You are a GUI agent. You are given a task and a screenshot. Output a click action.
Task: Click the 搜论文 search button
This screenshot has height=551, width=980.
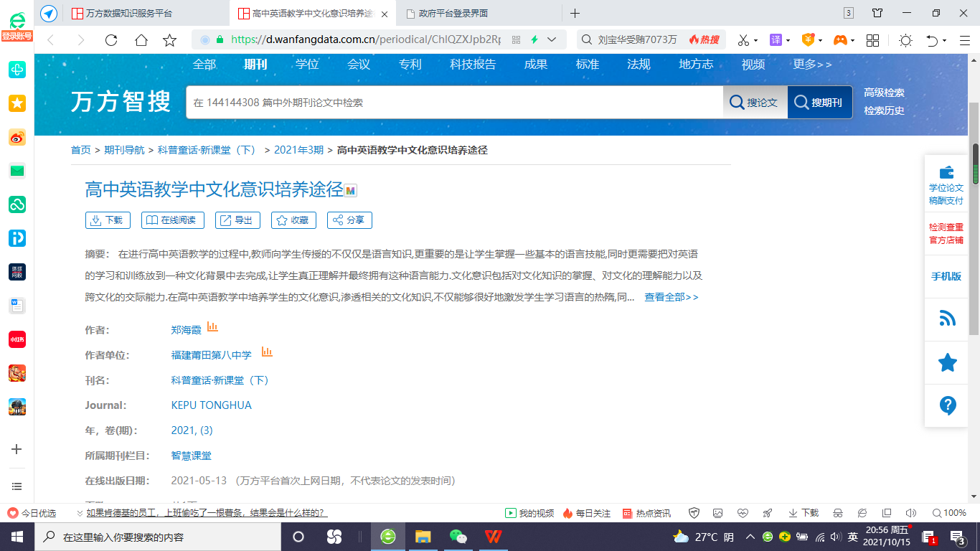(755, 103)
